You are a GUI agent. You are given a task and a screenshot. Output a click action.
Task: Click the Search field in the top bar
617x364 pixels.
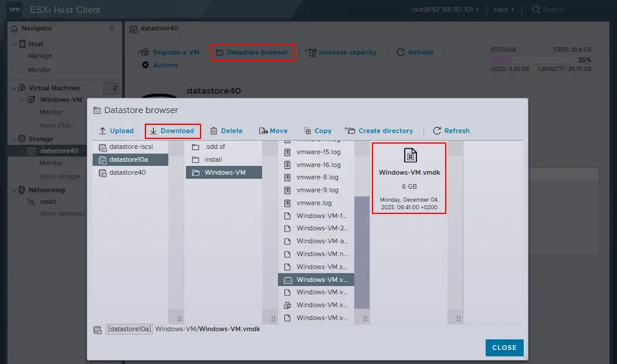(x=553, y=9)
